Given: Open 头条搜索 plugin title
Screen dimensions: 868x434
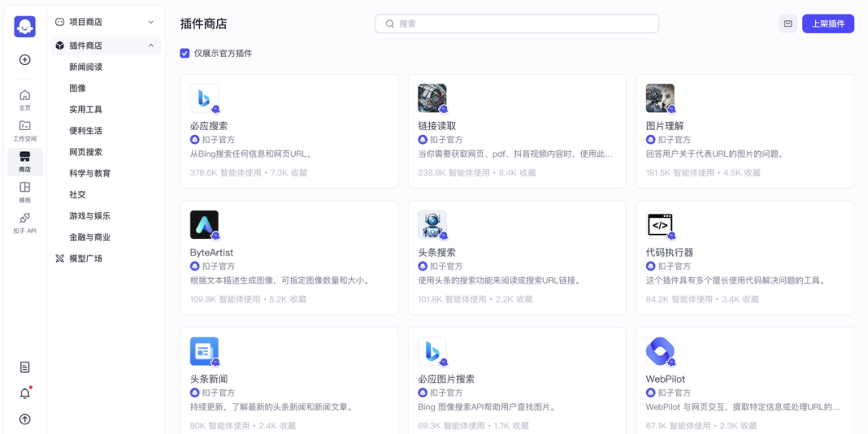Looking at the screenshot, I should [436, 252].
